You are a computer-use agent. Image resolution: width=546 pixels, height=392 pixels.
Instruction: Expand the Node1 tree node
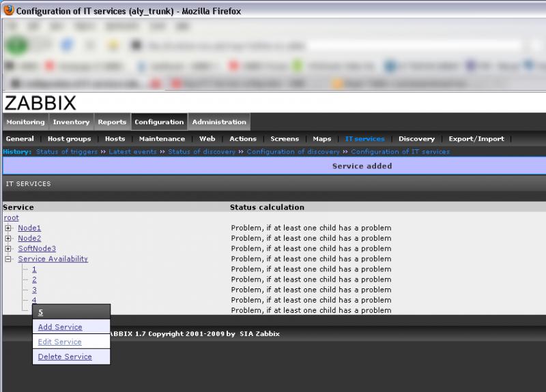click(8, 228)
